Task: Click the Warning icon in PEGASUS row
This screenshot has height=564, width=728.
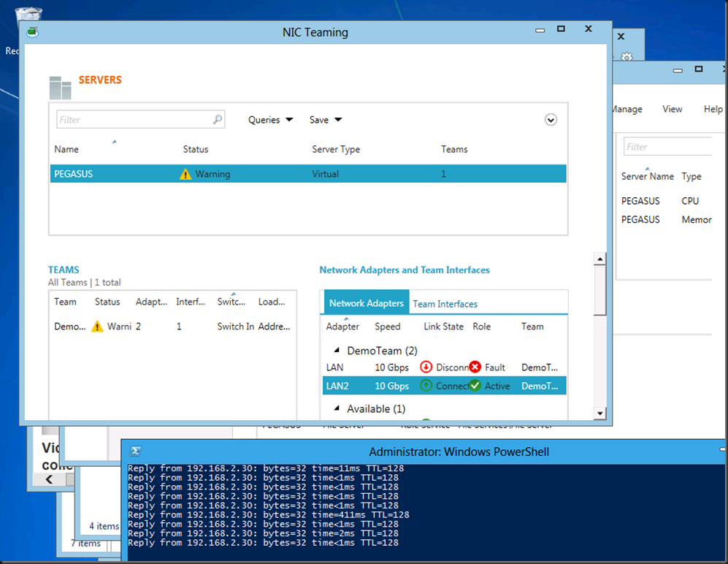Action: tap(185, 174)
